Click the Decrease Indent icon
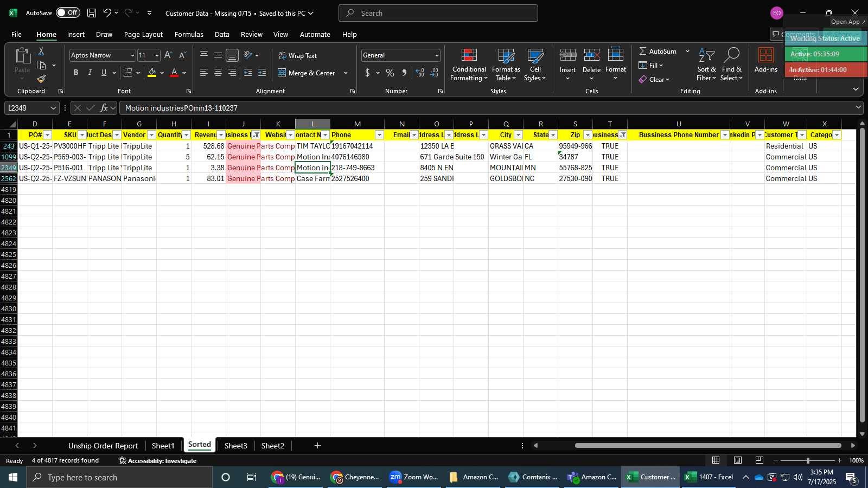Viewport: 868px width, 488px height. click(x=248, y=73)
